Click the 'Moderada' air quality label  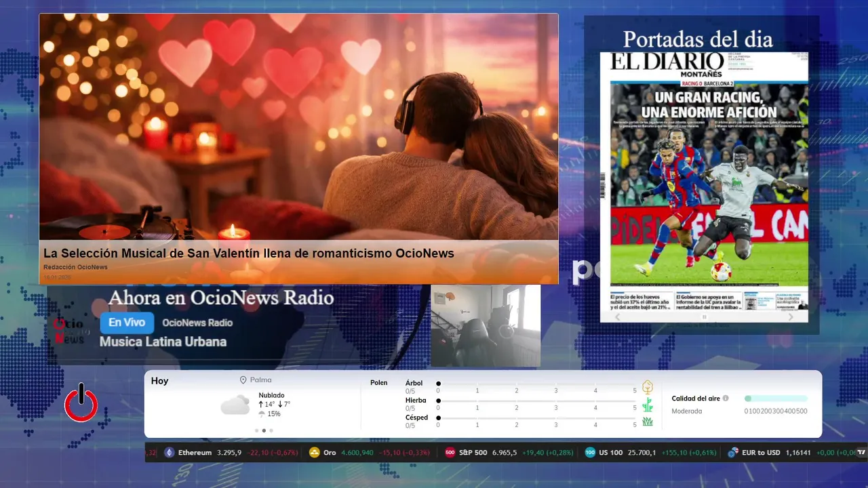[687, 411]
